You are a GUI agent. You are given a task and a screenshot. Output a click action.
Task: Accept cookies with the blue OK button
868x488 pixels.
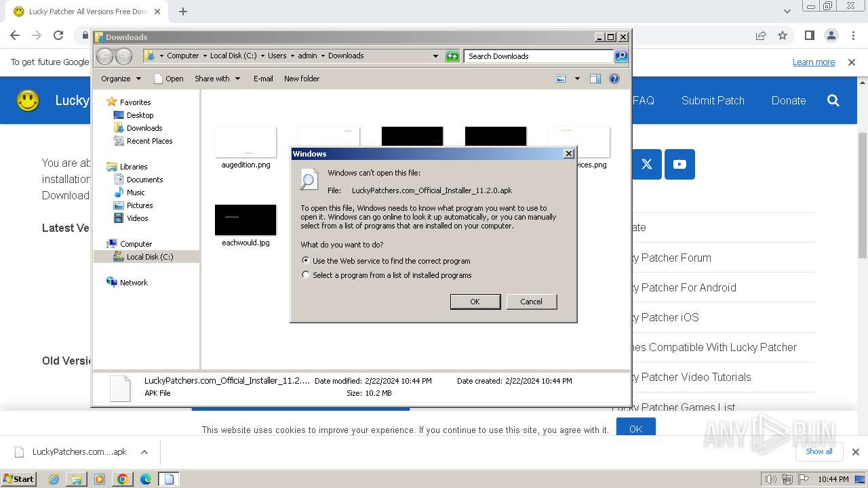pos(635,428)
